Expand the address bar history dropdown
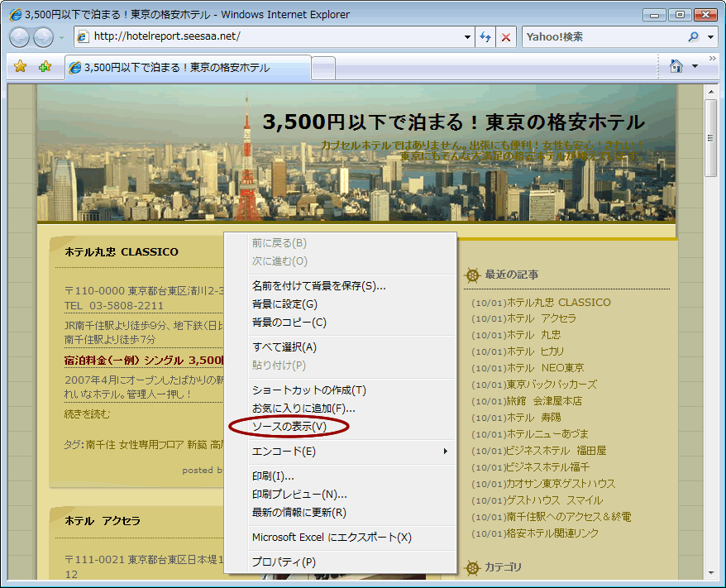Screen dimensions: 726x588 [467, 37]
